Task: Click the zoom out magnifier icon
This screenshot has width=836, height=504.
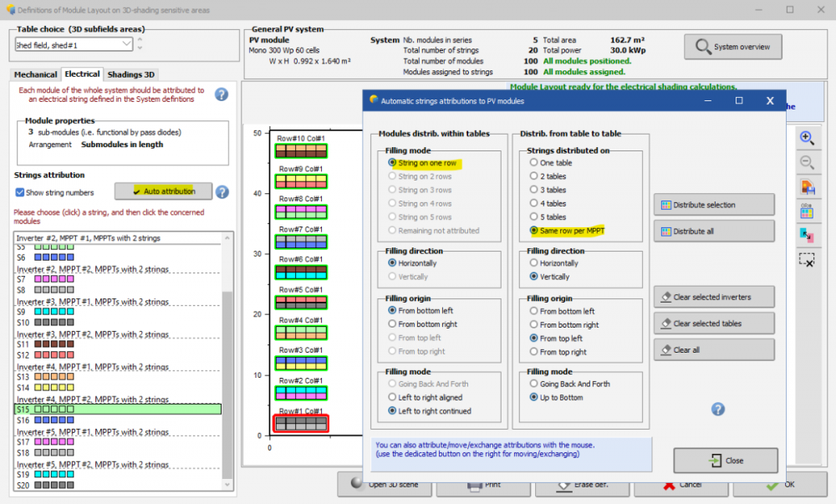Action: pos(807,162)
